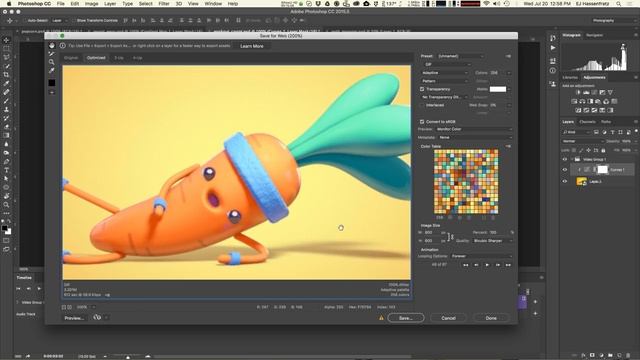Toggle slices visibility button in Save for Web
The width and height of the screenshot is (640, 360).
tap(52, 93)
